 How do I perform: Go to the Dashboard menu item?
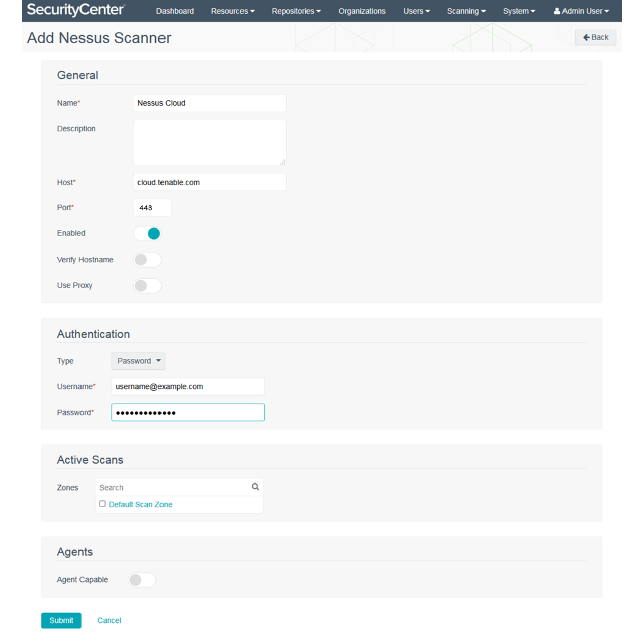click(175, 11)
